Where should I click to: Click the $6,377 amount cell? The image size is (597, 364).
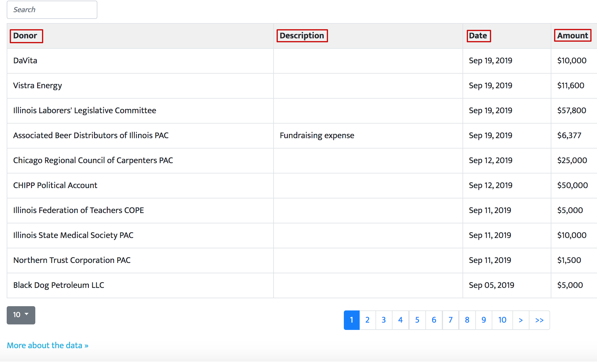(x=574, y=136)
